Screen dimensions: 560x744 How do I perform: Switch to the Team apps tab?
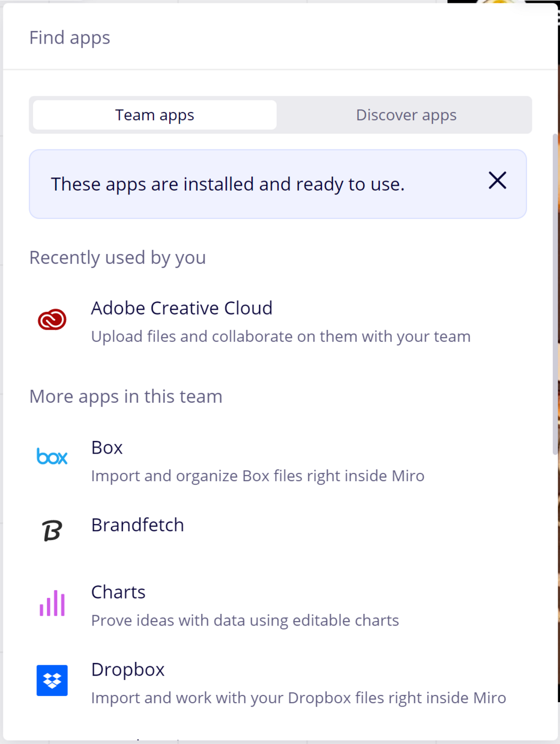(x=155, y=115)
